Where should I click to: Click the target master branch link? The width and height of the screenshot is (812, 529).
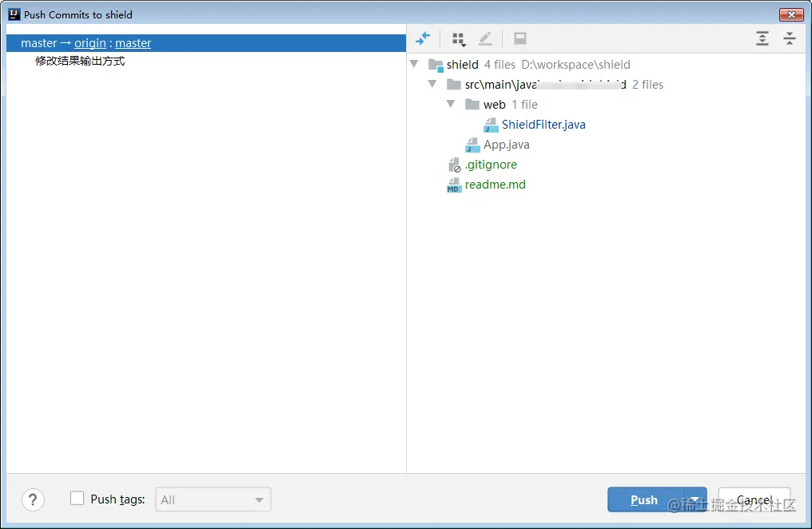(x=133, y=43)
